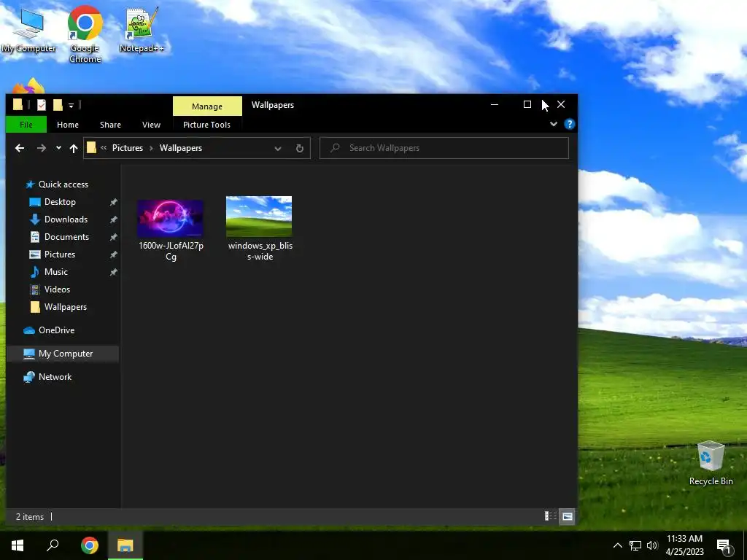Switch to the Share ribbon tab
The width and height of the screenshot is (747, 560).
tap(111, 125)
